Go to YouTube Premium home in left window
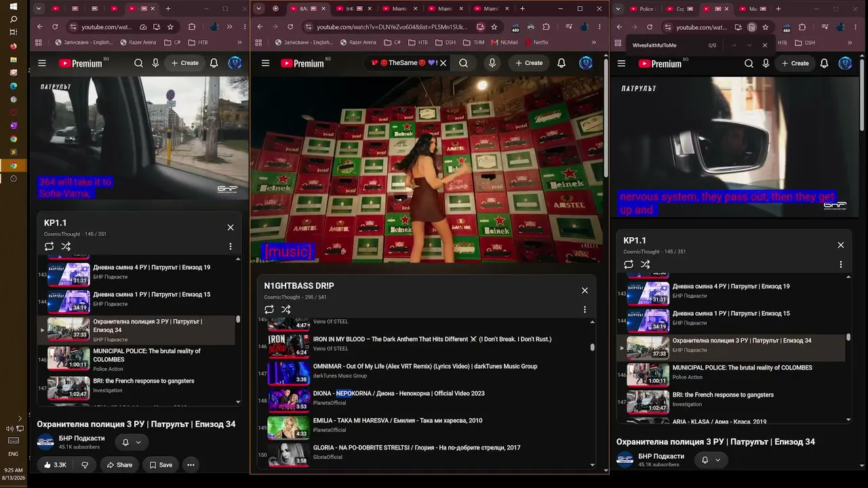Image resolution: width=868 pixels, height=488 pixels. [81, 63]
